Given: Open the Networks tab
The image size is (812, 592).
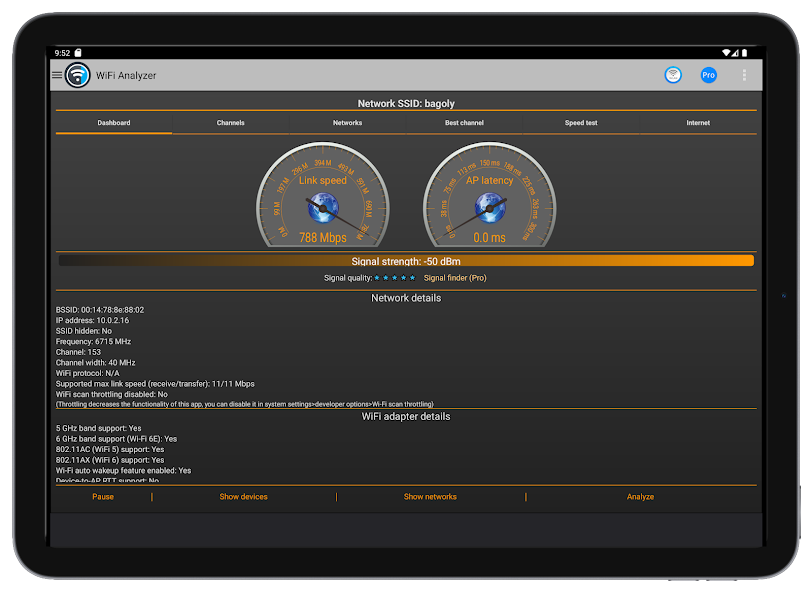Looking at the screenshot, I should point(347,123).
